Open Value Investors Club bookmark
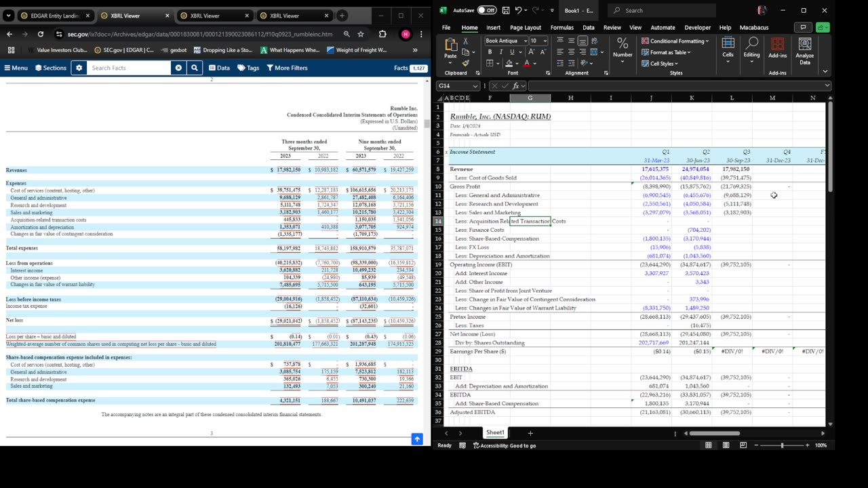868x488 pixels. tap(56, 50)
